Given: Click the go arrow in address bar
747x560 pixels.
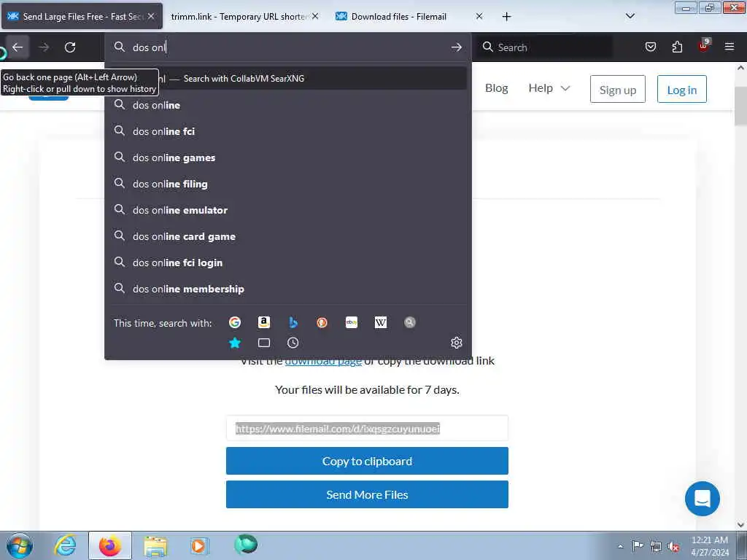Looking at the screenshot, I should tap(457, 47).
